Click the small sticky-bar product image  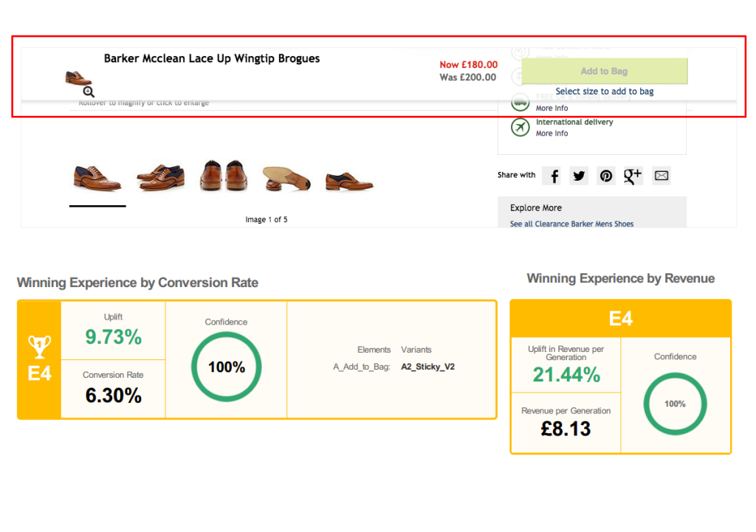pos(78,77)
